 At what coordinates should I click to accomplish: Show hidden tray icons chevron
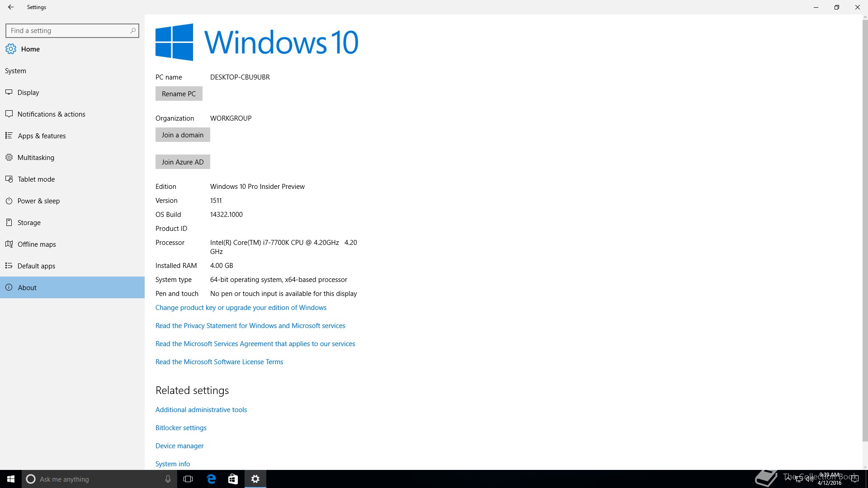pyautogui.click(x=788, y=479)
